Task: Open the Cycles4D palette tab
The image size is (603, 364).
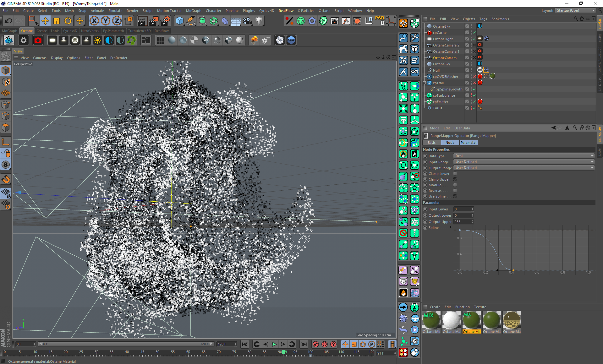Action: click(x=70, y=31)
